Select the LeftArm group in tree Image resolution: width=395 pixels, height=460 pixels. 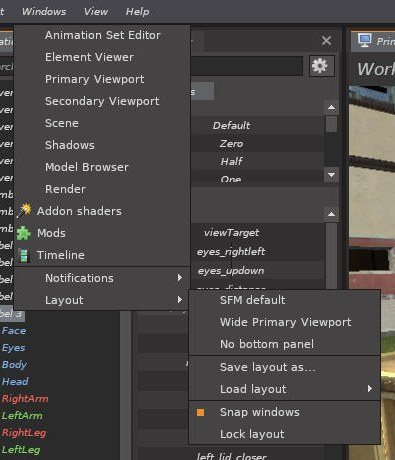click(22, 416)
